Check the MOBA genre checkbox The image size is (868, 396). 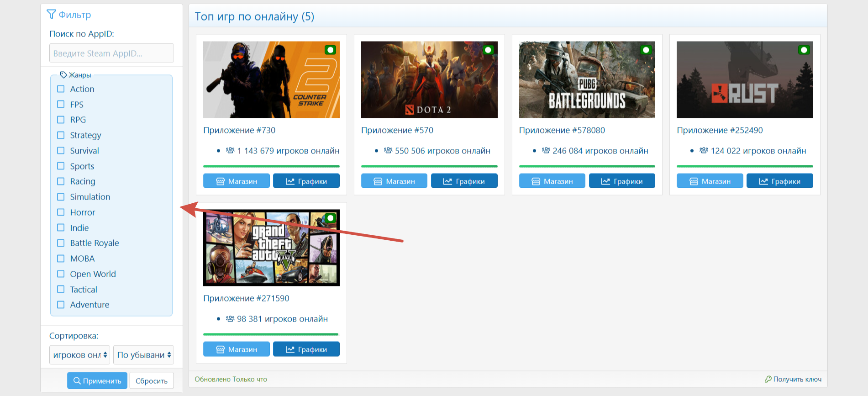(61, 259)
